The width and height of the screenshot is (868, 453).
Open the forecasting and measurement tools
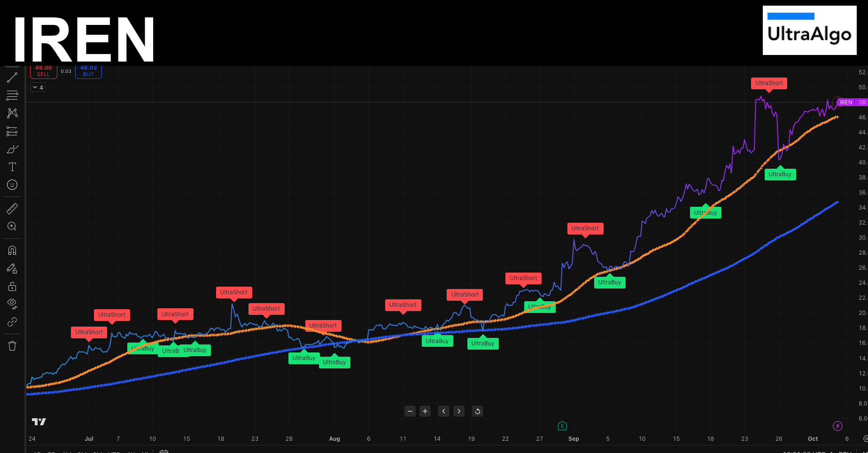tap(12, 132)
